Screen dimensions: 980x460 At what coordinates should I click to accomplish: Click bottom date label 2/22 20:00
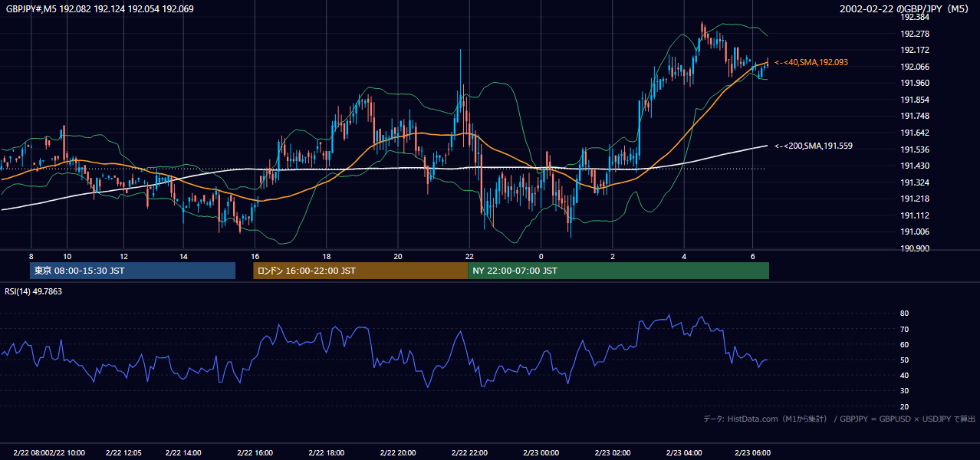398,453
